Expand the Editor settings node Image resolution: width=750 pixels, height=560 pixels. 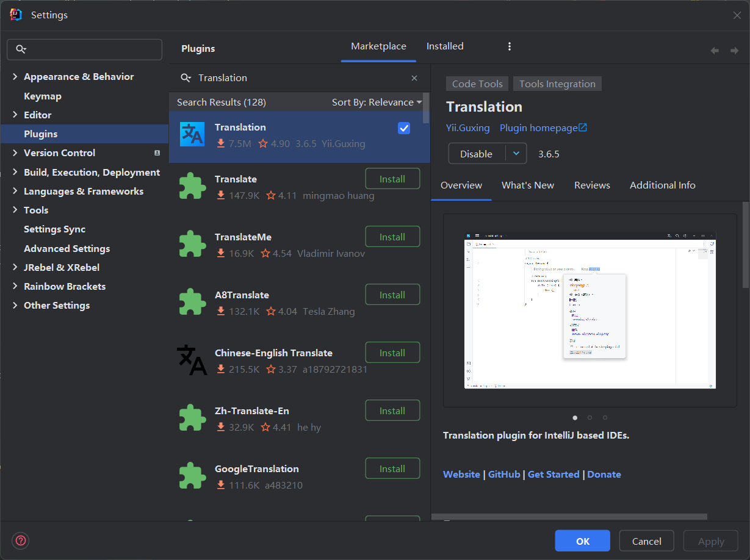[x=15, y=115]
